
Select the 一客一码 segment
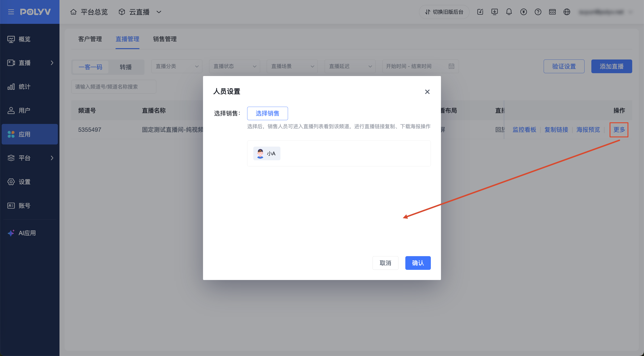(90, 67)
